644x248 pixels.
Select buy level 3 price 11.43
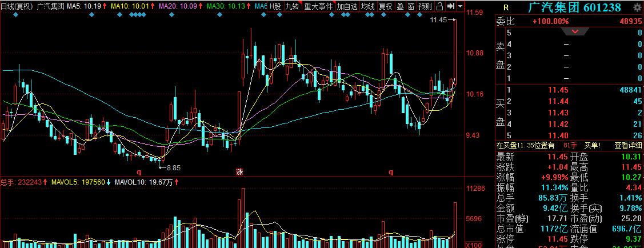(559, 113)
